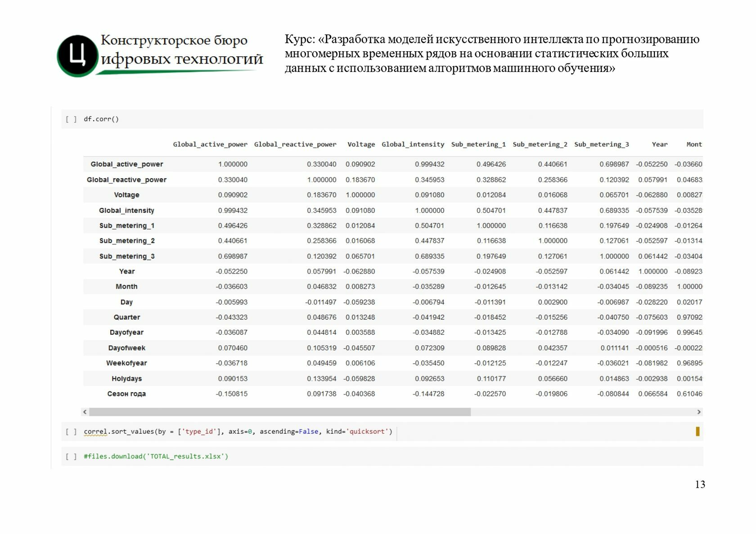
Task: Click value 0.105319 in Dayofweek row
Action: click(x=322, y=348)
